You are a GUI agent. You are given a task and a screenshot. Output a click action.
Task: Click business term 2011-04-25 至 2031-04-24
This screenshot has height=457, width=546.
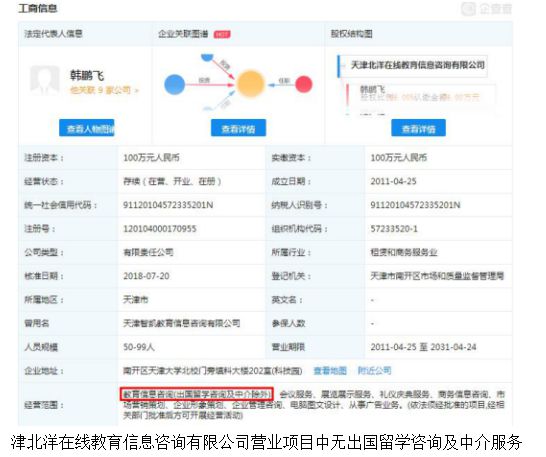(423, 347)
